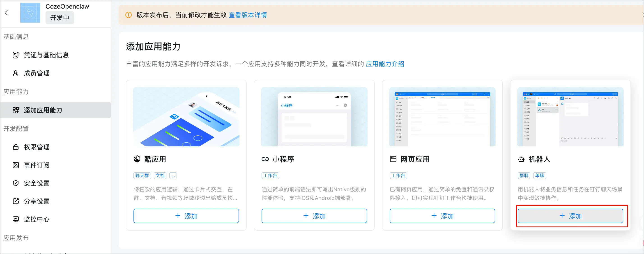Add the 机器人 capability
The image size is (644, 254).
[x=570, y=216]
